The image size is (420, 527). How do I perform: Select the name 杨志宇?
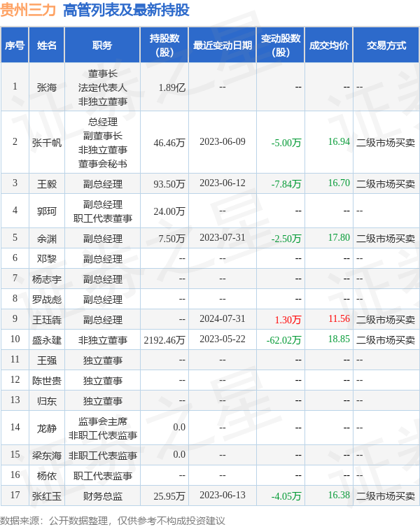(47, 279)
